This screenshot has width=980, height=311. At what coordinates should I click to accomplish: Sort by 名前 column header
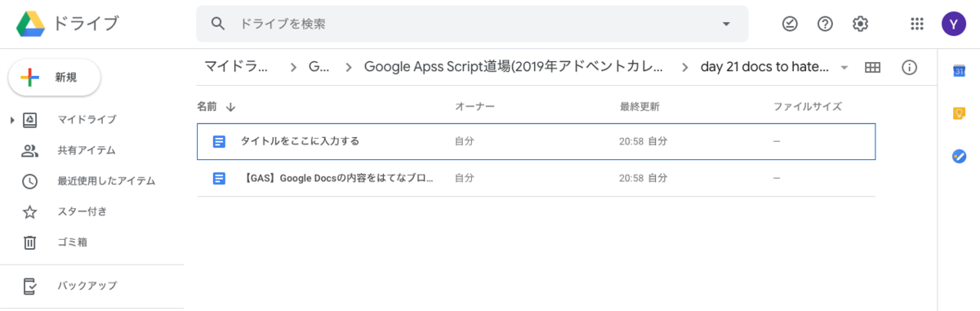(x=207, y=106)
